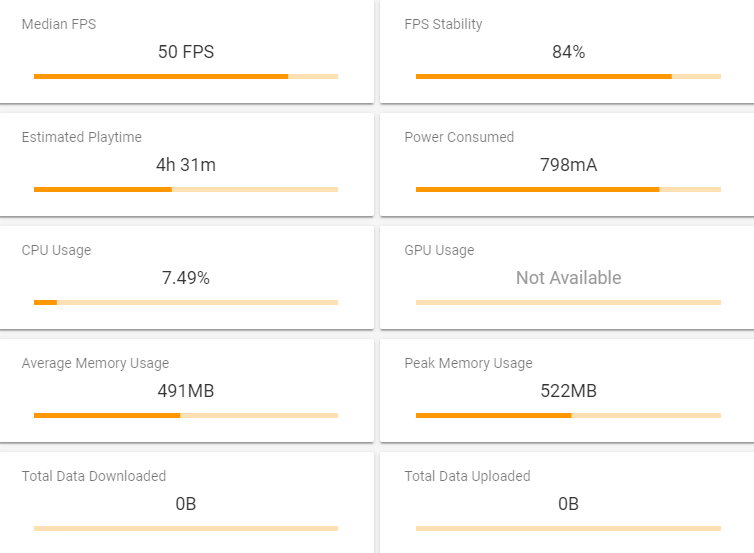Click the 4h 31m playtime value
The width and height of the screenshot is (754, 553).
(x=186, y=165)
